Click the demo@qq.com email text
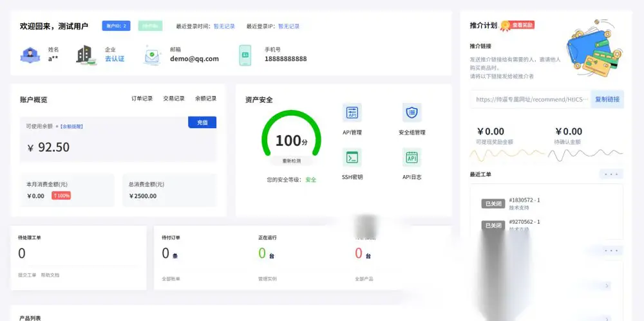Screen dimensions: 644x321 194,59
